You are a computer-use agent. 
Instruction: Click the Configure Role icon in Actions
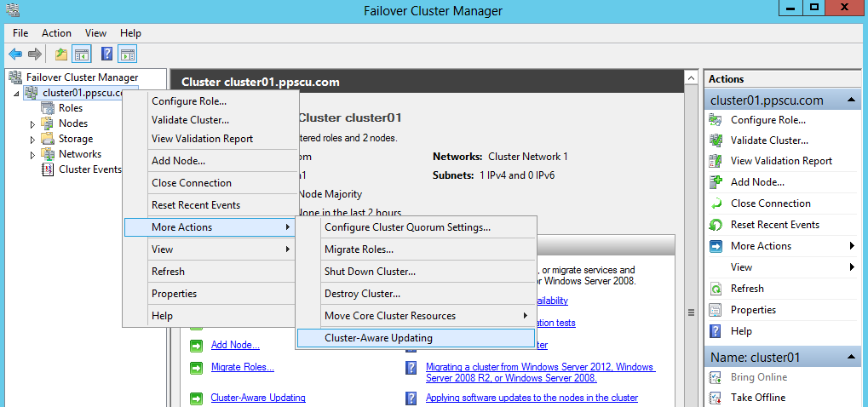716,119
